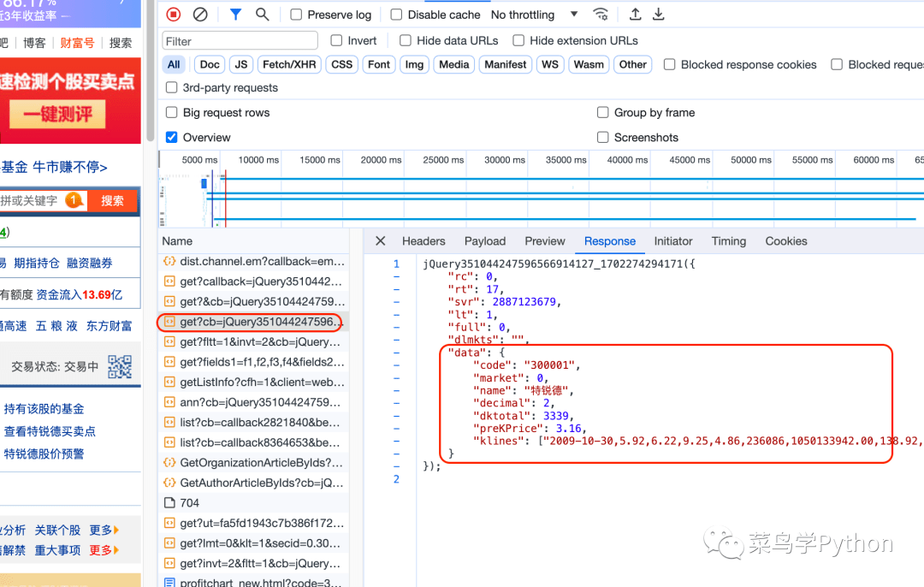Open the Headers tab
Viewport: 924px width, 587px height.
(423, 241)
